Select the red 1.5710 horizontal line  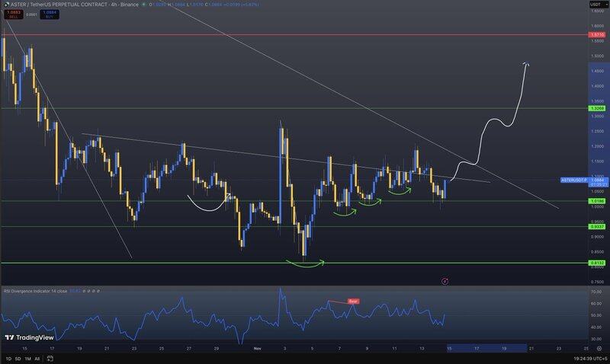(305, 35)
